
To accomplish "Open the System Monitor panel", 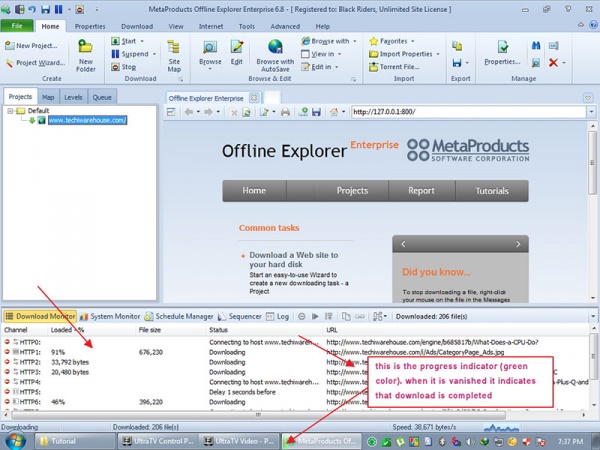I will pyautogui.click(x=110, y=316).
